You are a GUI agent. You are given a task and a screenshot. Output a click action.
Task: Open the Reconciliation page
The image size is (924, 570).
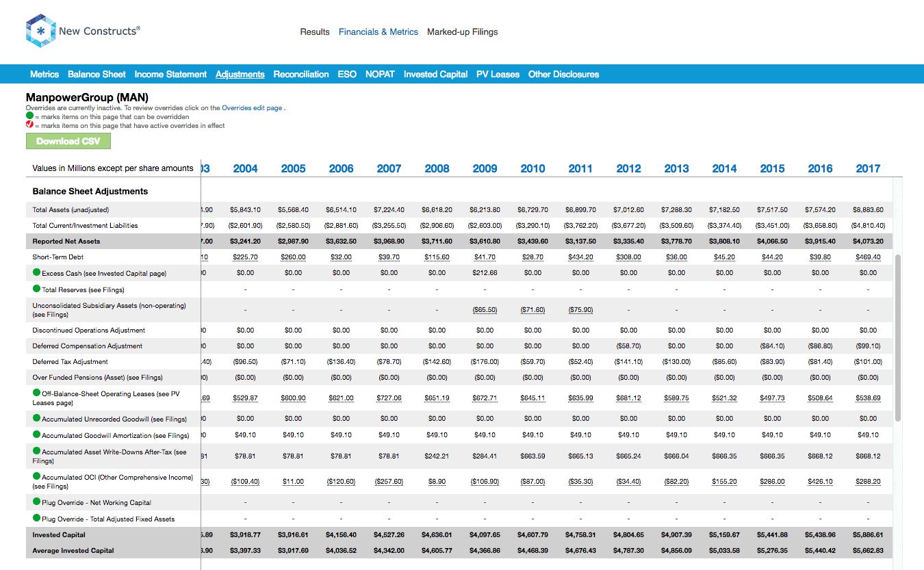pos(301,75)
